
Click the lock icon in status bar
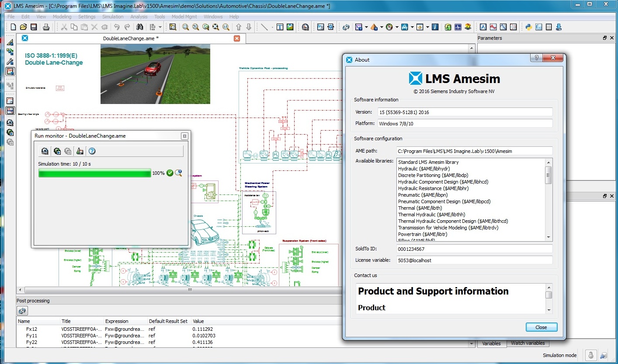590,355
